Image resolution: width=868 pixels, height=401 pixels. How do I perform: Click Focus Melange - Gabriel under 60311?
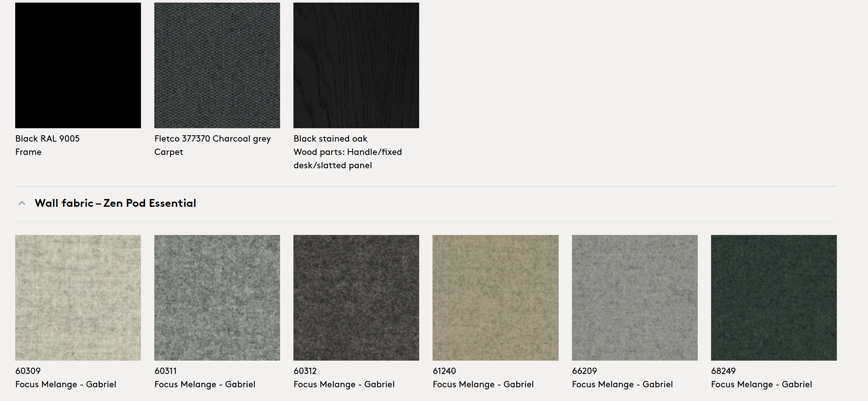(205, 384)
